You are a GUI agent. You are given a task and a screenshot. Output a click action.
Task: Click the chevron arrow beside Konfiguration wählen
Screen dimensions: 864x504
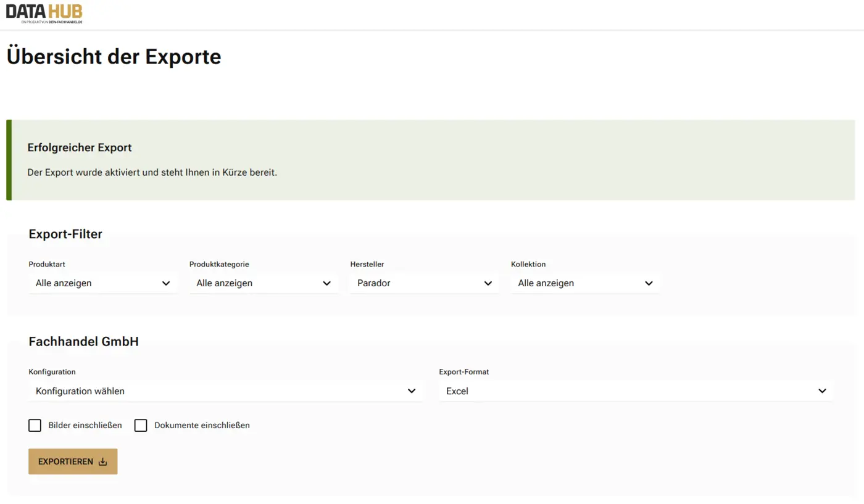[x=412, y=391]
